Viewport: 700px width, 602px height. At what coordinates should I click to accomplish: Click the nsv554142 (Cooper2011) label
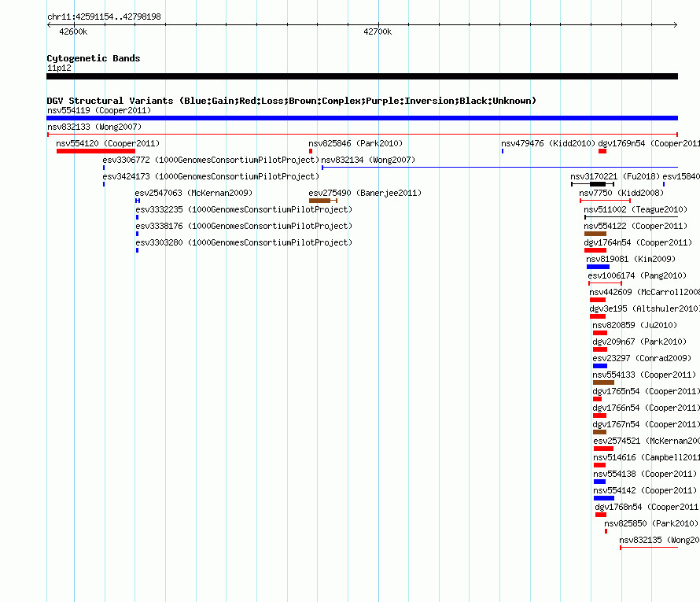pos(645,490)
